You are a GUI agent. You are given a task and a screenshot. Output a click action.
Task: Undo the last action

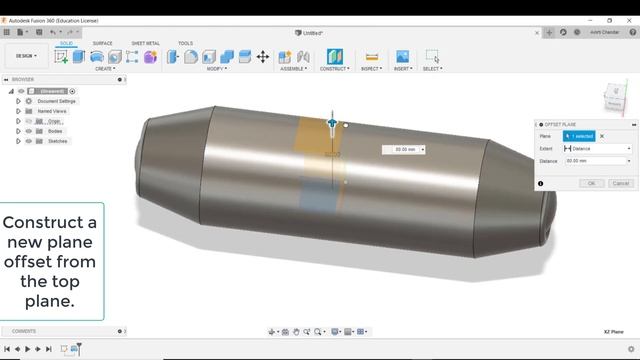click(x=53, y=32)
